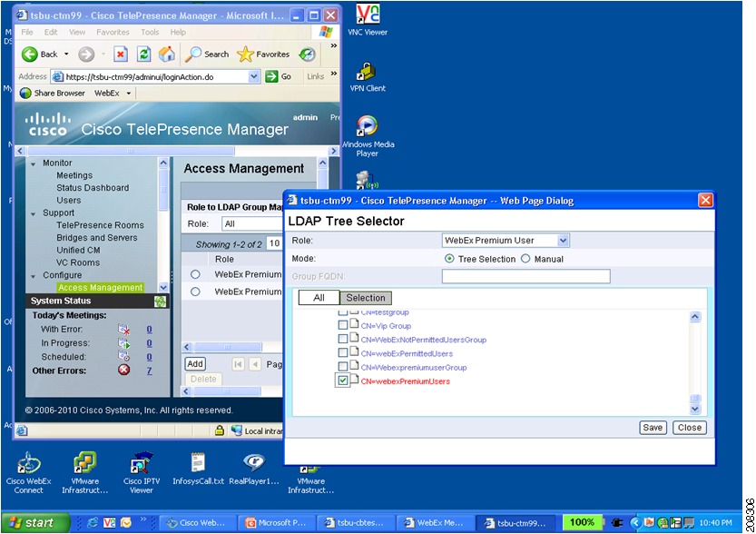
Task: Open the File menu
Action: [x=27, y=32]
